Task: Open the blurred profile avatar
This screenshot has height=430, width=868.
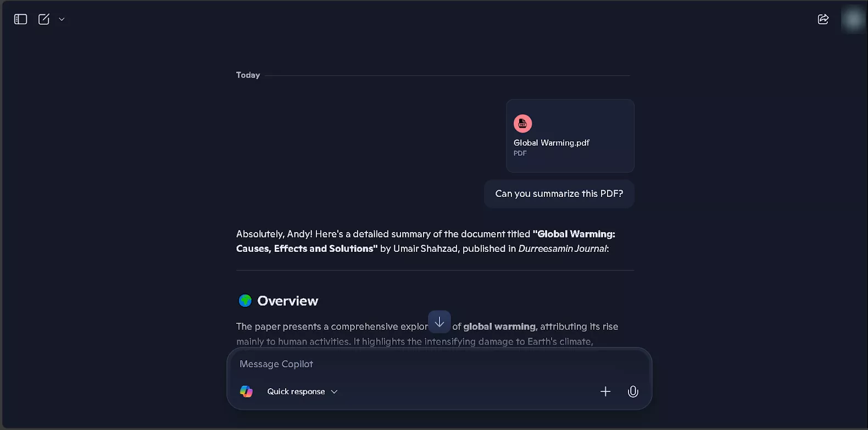Action: click(854, 19)
